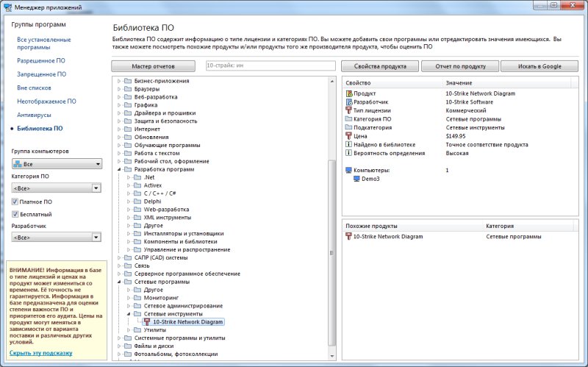The image size is (588, 367).
Task: Toggle the Бесплатный checkbox
Action: [15, 214]
